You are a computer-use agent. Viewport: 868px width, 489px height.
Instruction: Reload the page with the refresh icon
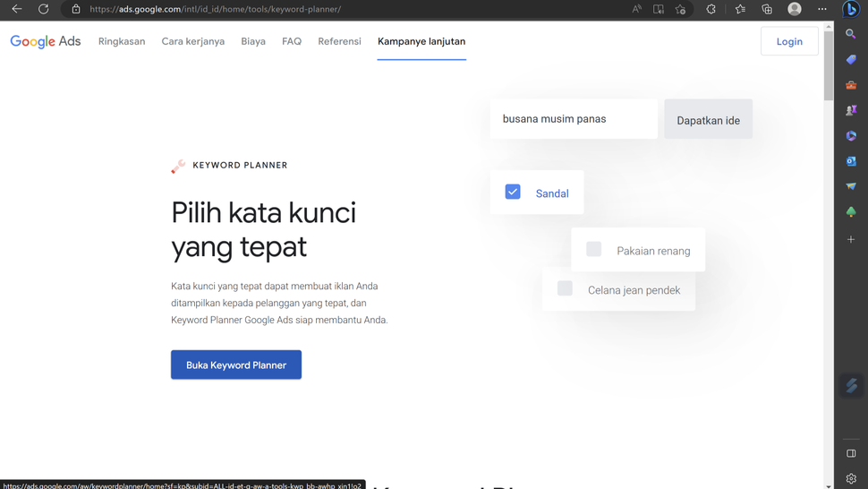43,9
